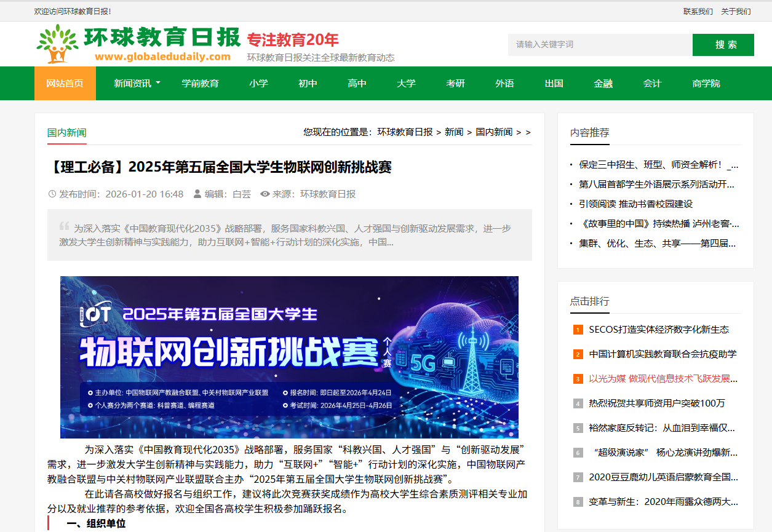Click the clock icon beside publish time
772x532 pixels.
(52, 194)
